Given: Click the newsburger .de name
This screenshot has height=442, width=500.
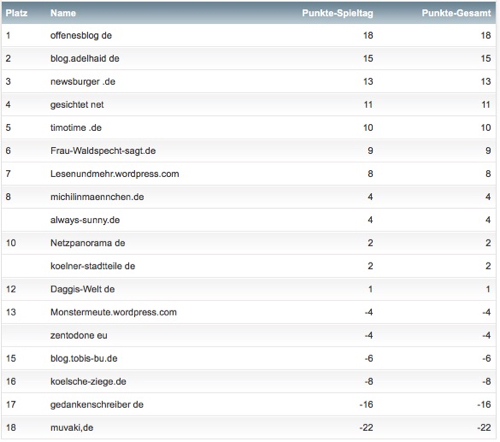Looking at the screenshot, I should tap(83, 82).
